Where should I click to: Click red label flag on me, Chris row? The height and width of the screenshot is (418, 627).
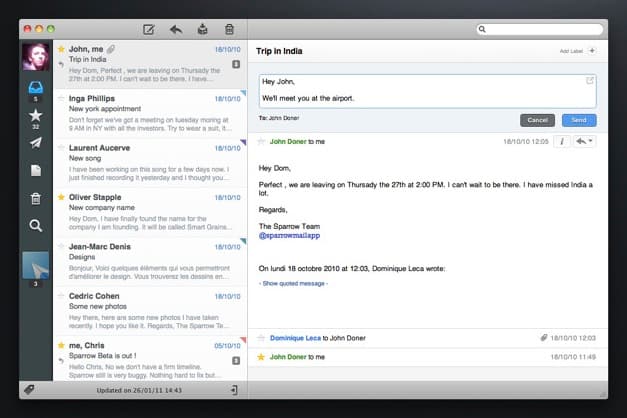[243, 340]
